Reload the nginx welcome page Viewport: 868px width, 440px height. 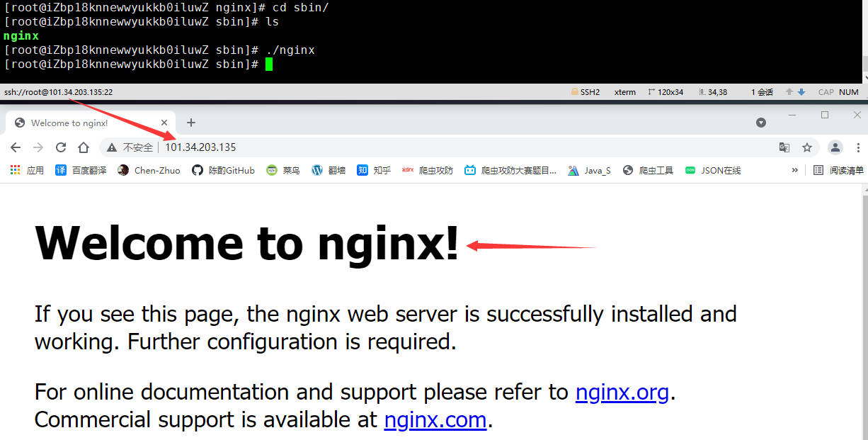(x=61, y=147)
